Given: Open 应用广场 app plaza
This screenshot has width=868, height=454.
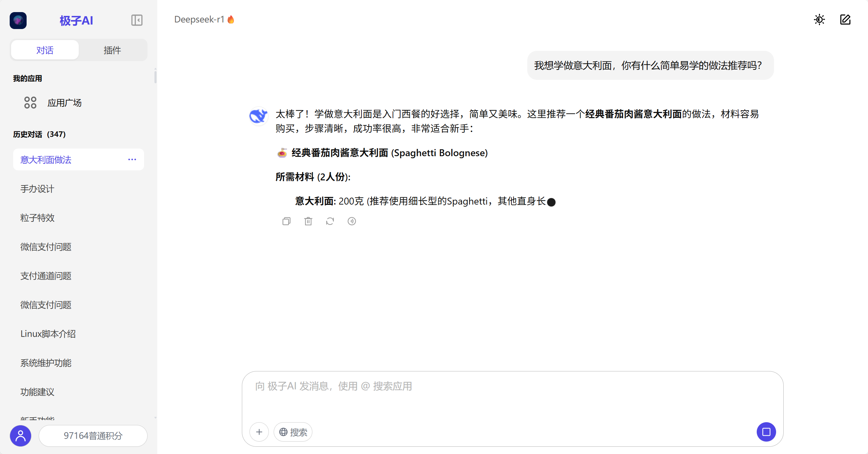Looking at the screenshot, I should (64, 103).
